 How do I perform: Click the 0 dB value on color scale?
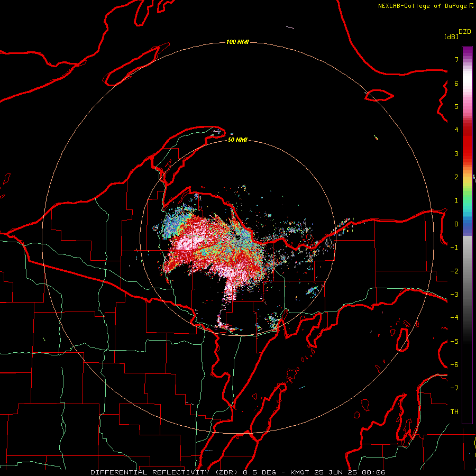[x=456, y=224]
